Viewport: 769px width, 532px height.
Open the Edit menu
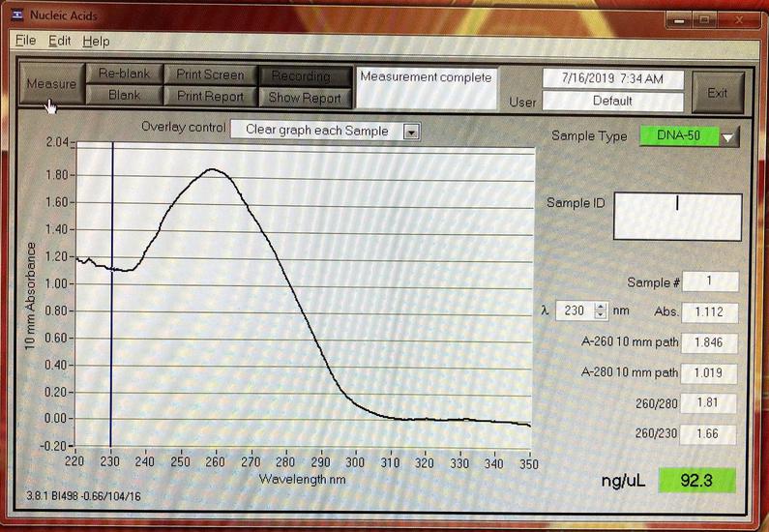click(60, 41)
